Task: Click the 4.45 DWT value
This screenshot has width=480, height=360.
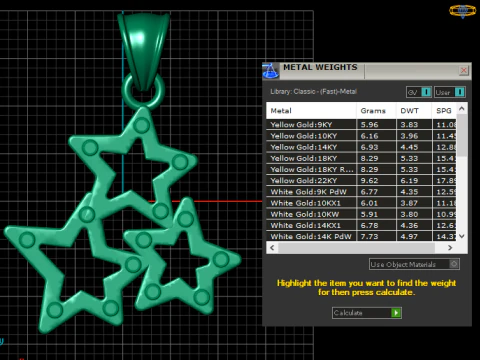Action: click(x=409, y=147)
